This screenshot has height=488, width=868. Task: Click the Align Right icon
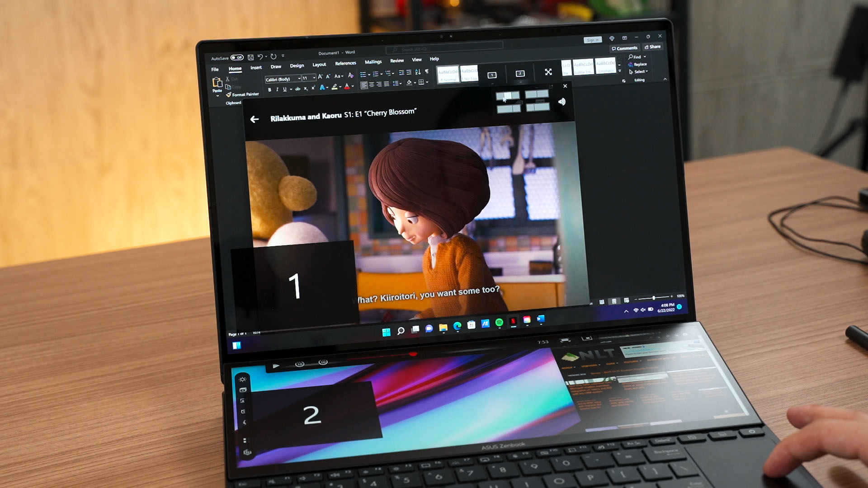point(379,84)
